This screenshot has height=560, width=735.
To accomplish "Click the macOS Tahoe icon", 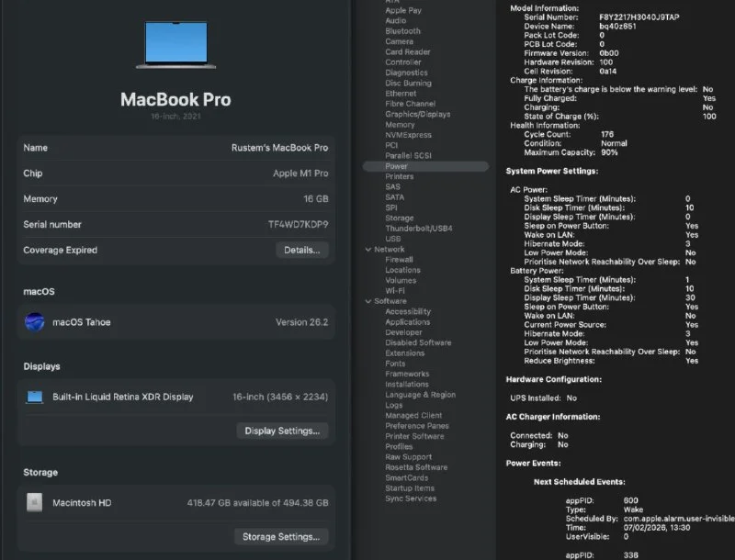I will (35, 322).
